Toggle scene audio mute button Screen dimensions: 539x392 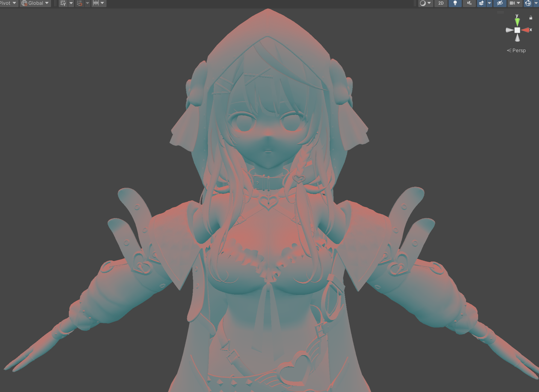(x=469, y=3)
